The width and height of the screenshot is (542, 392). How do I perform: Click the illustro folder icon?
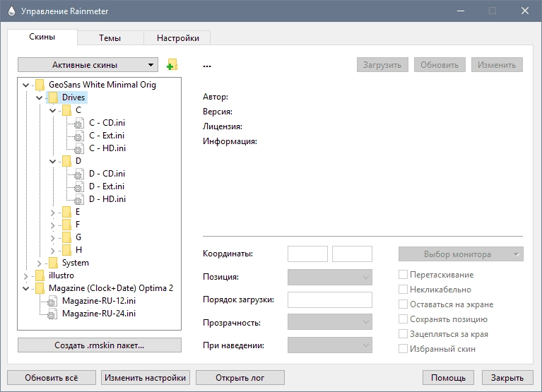tap(40, 276)
